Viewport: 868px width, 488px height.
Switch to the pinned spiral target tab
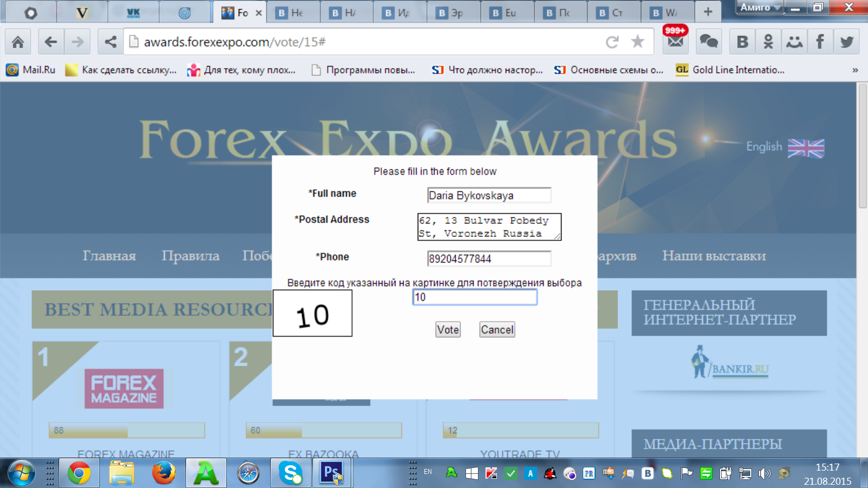[184, 12]
